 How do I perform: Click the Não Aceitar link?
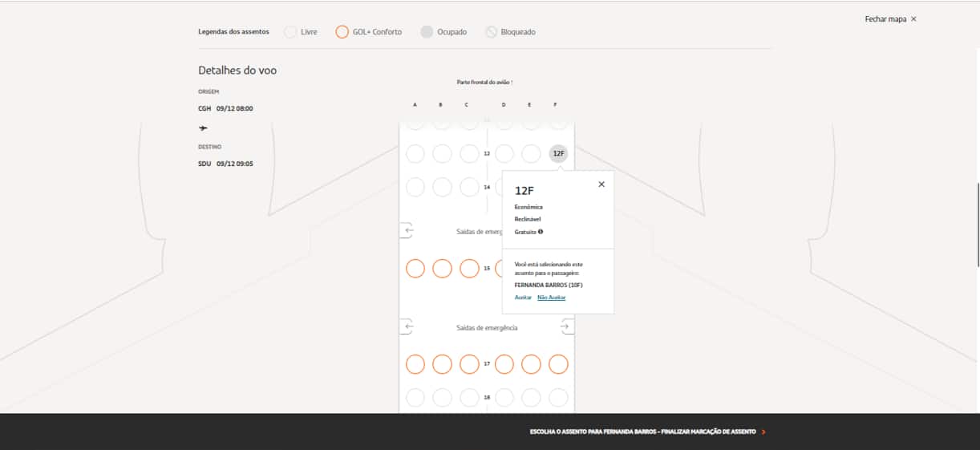point(551,298)
